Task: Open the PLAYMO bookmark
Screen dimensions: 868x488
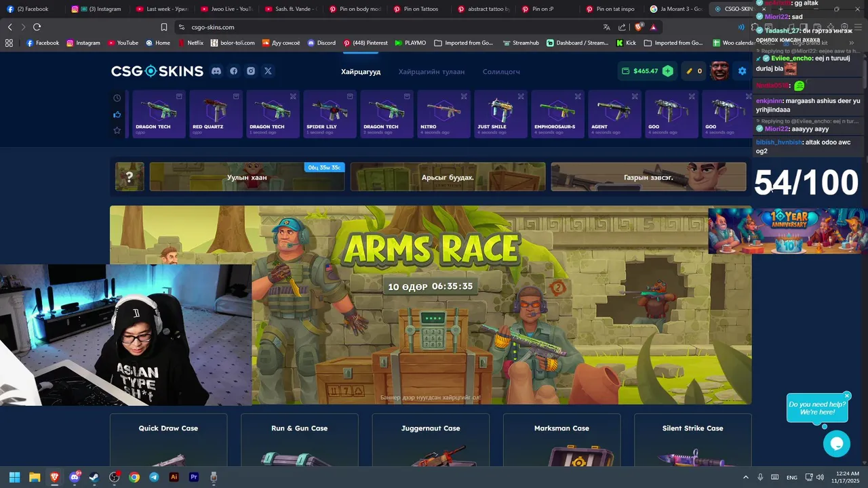Action: 410,43
